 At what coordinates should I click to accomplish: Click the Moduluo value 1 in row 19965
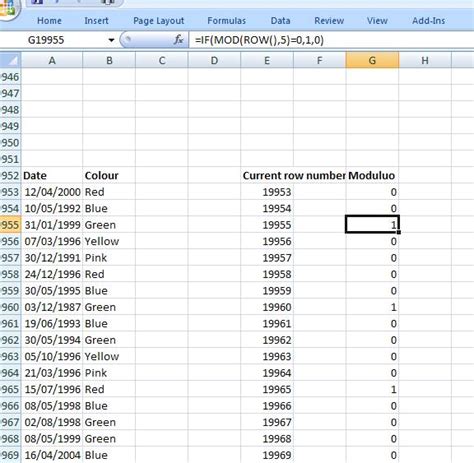372,389
